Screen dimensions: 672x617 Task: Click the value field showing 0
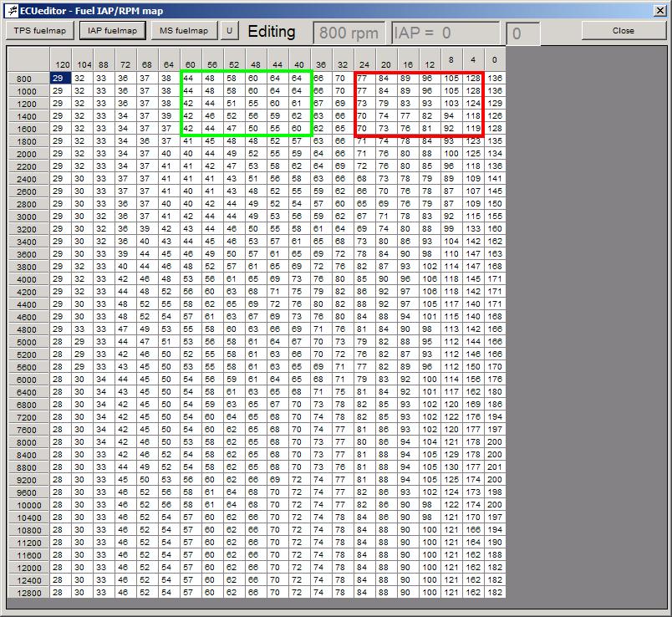click(x=523, y=33)
